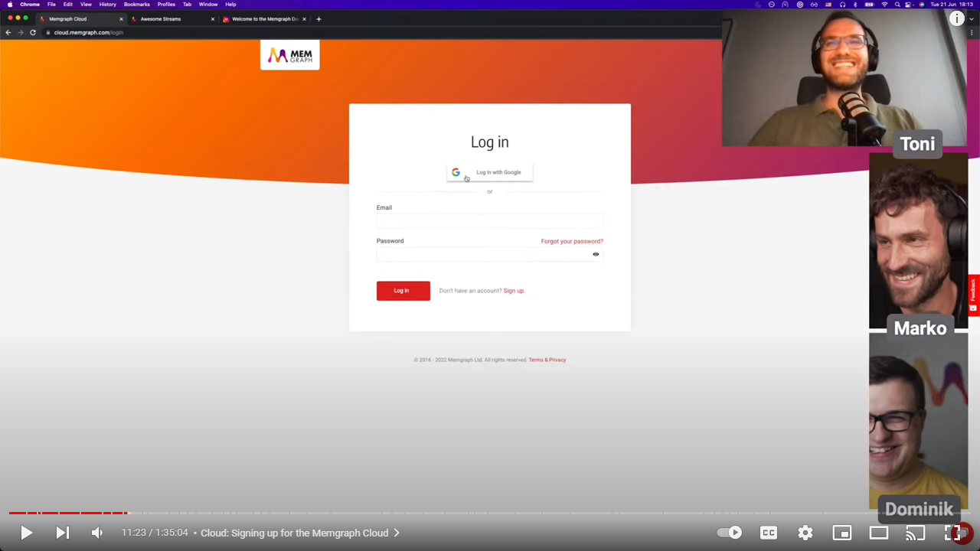Open 'Terms & Privacy' footer link
980x551 pixels.
point(547,360)
